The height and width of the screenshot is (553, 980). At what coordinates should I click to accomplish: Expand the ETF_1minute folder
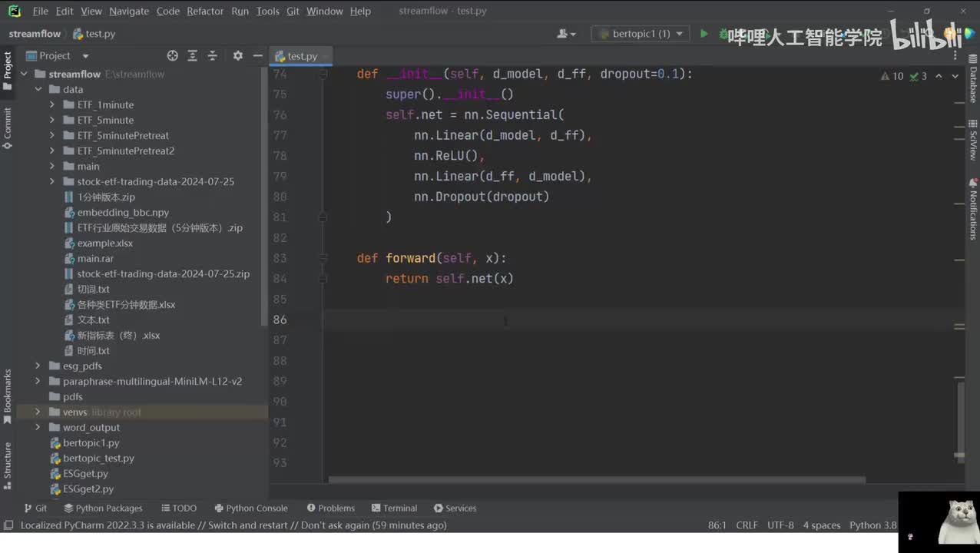click(x=51, y=105)
